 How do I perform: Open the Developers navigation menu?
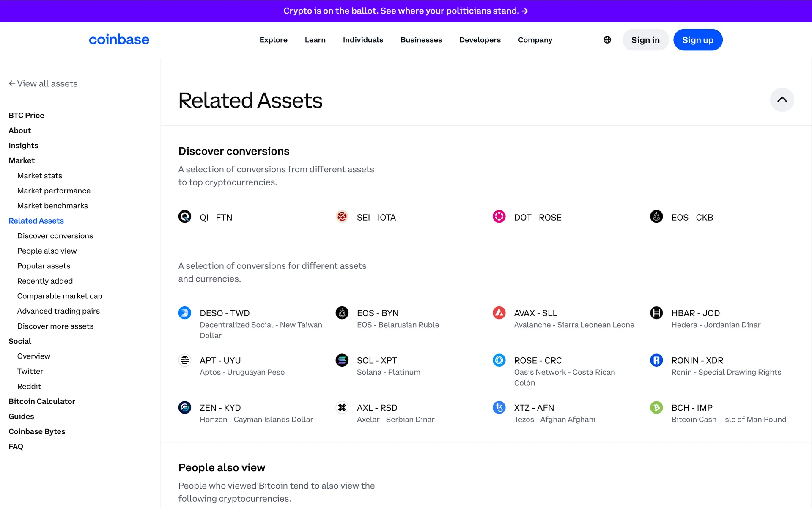[x=480, y=40]
